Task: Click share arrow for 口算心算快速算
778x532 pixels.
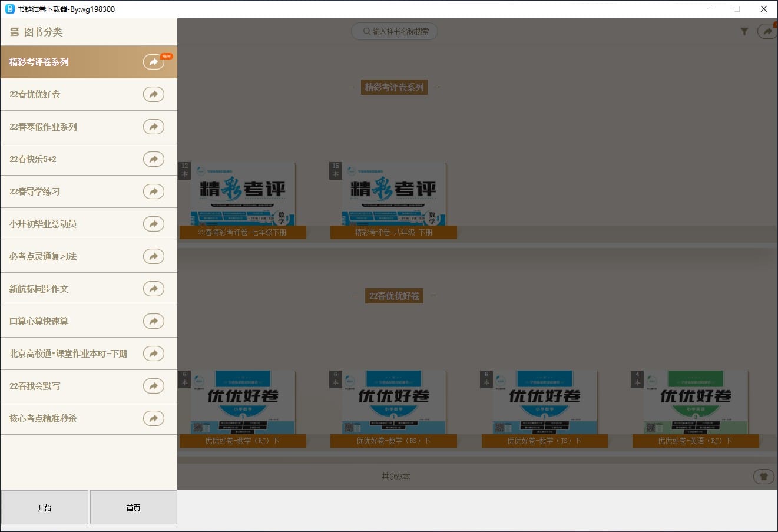Action: [154, 321]
